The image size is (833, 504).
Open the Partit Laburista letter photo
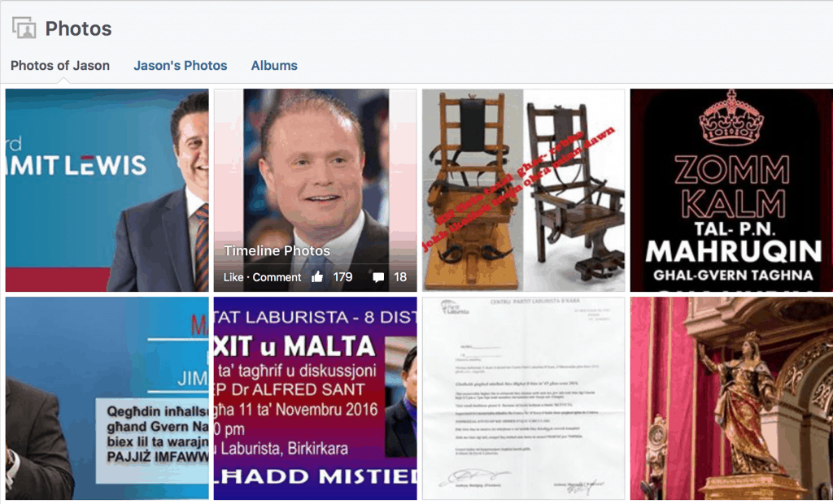coord(524,398)
